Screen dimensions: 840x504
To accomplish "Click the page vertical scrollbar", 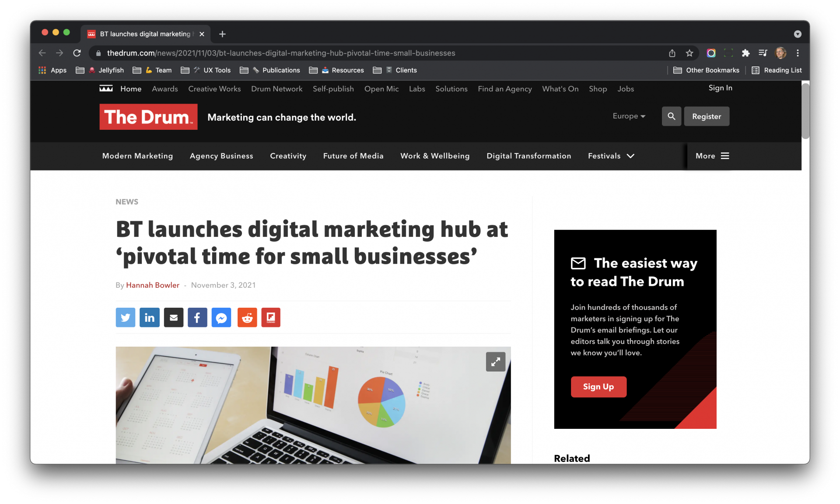I will (x=805, y=111).
